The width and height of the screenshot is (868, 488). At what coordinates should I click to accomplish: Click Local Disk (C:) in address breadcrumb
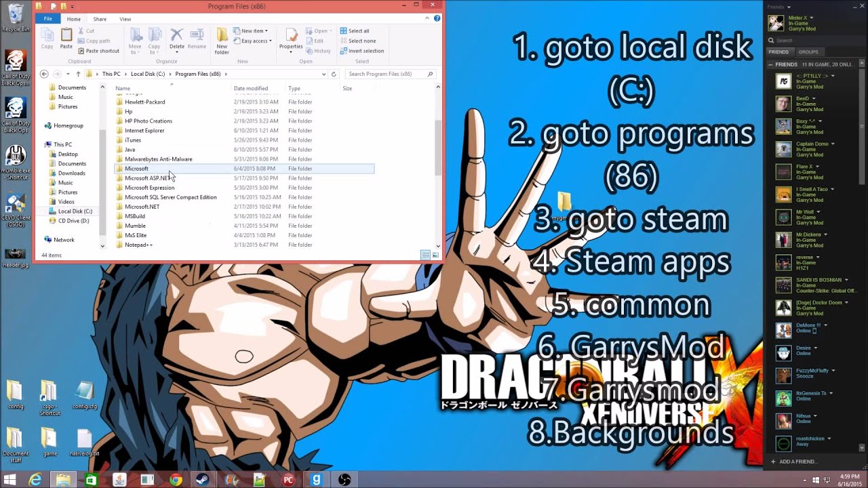(148, 74)
